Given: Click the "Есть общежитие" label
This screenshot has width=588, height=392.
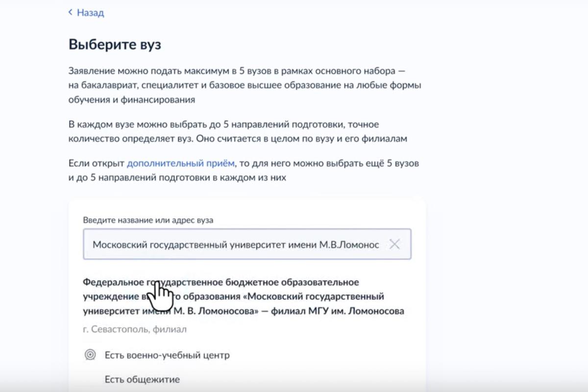Looking at the screenshot, I should click(x=142, y=379).
